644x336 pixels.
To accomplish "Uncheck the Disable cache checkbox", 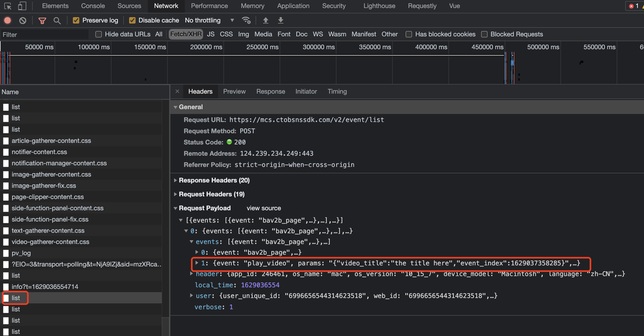I will click(x=132, y=20).
